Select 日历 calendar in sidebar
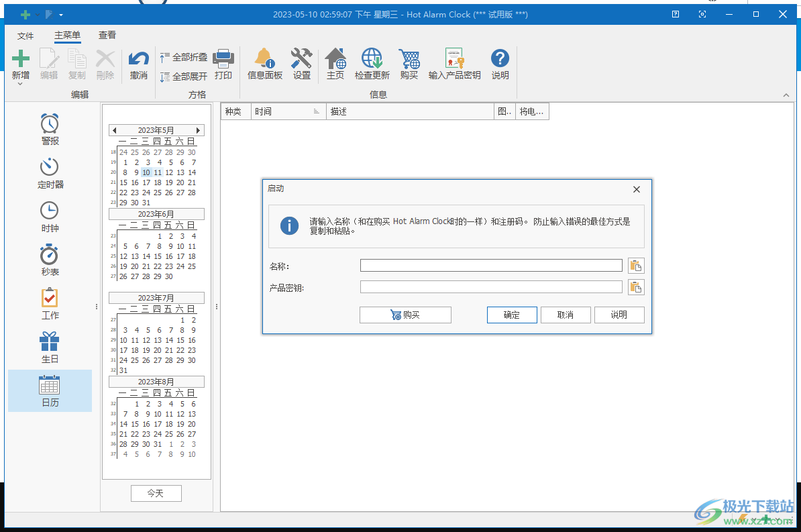The width and height of the screenshot is (801, 532). pyautogui.click(x=50, y=391)
